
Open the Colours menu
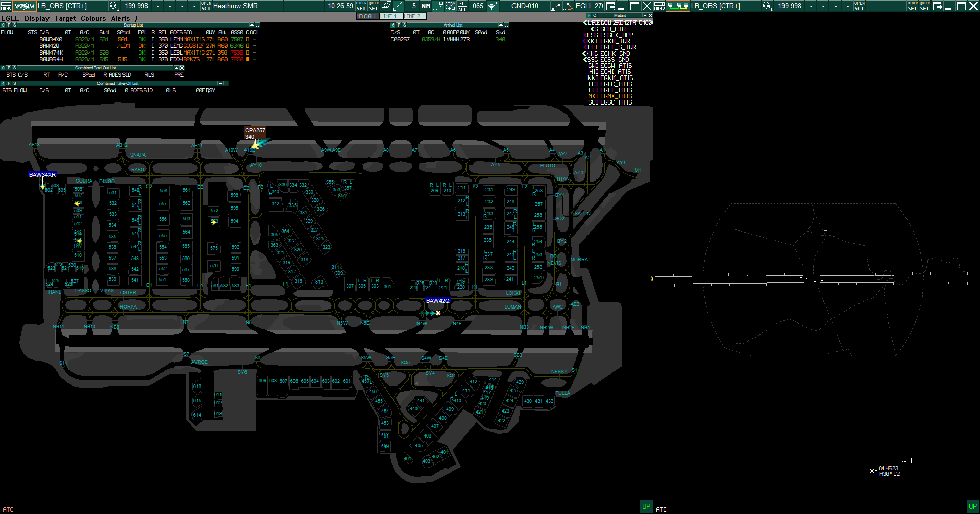[93, 18]
